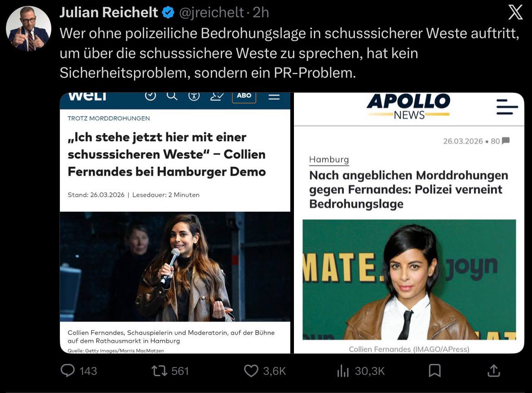
Task: Open the view analytics bar icon
Action: tap(343, 371)
